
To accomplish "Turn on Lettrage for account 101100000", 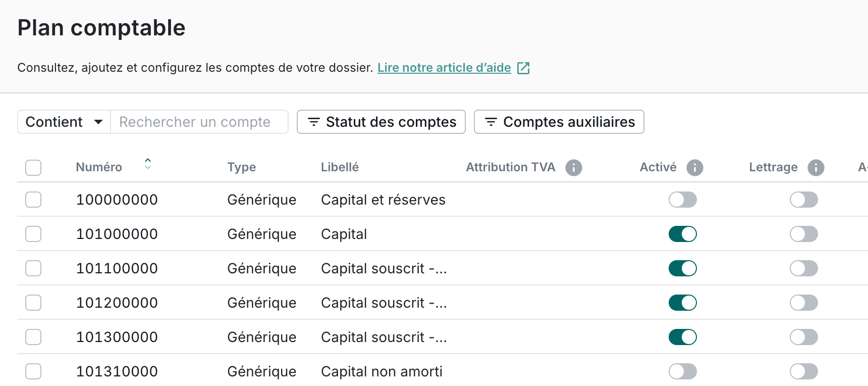I will click(x=803, y=268).
